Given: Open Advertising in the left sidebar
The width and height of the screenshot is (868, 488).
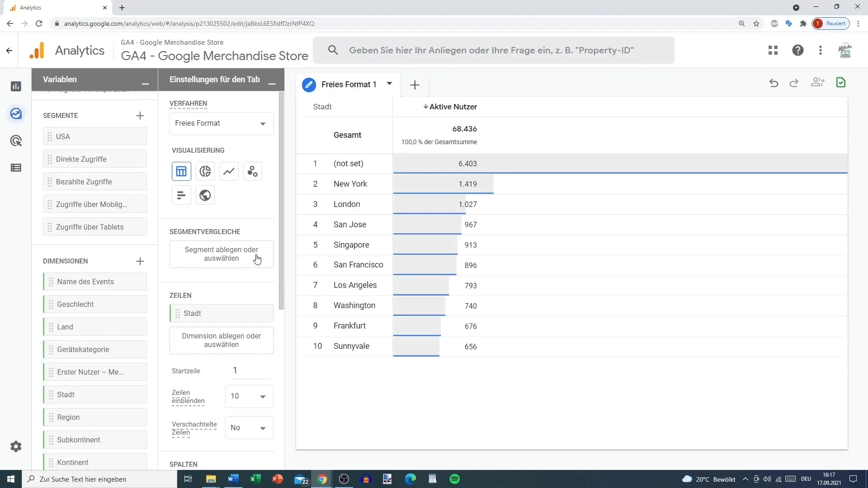Looking at the screenshot, I should coord(16,141).
